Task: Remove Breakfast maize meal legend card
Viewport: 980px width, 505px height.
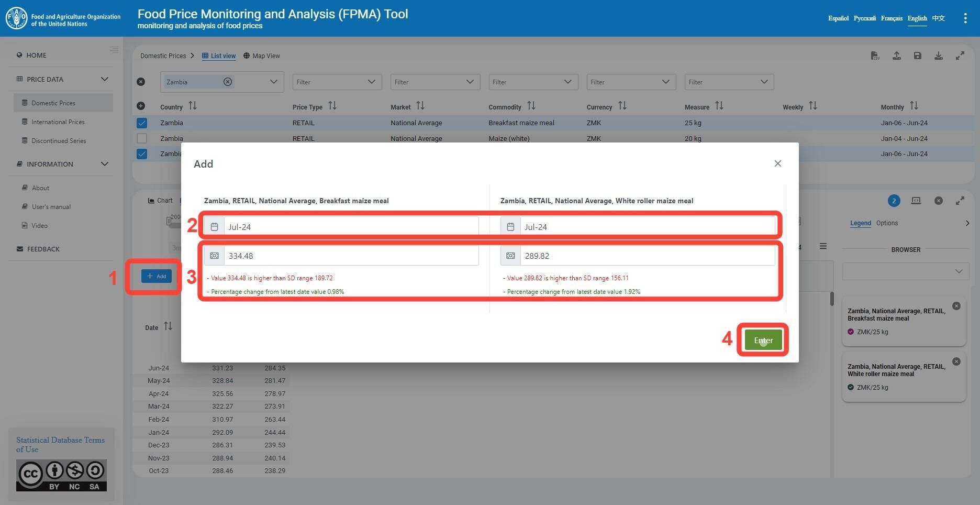Action: coord(956,306)
